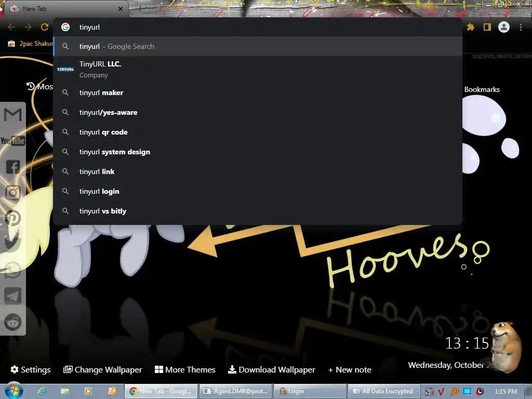This screenshot has height=399, width=532.
Task: Open Windows Explorer from taskbar
Action: (65, 391)
